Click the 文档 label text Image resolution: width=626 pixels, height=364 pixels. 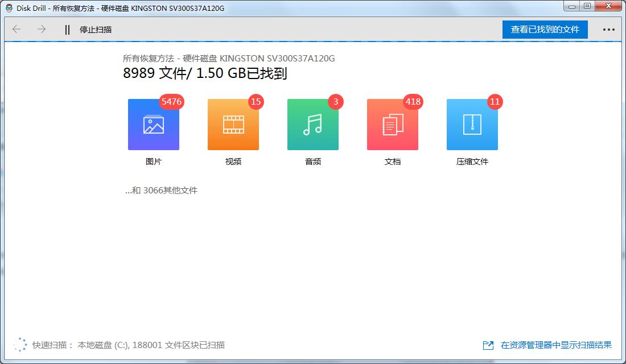point(393,162)
